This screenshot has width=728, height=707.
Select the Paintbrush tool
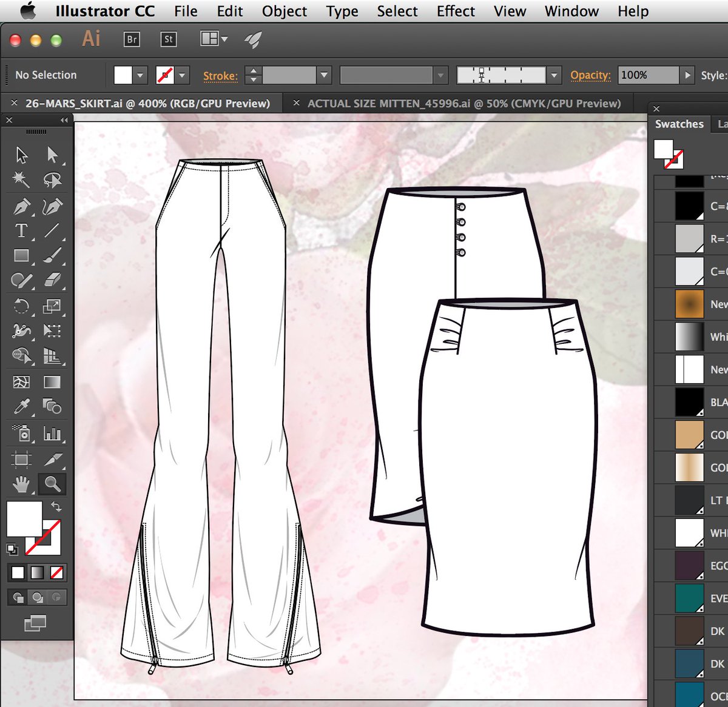coord(53,255)
